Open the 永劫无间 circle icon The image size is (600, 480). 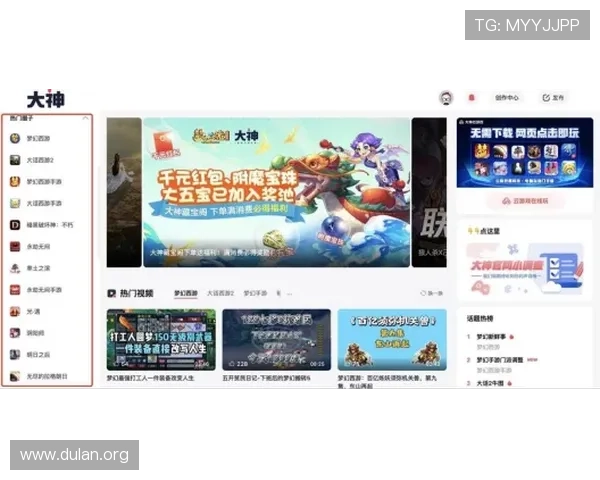click(x=15, y=246)
